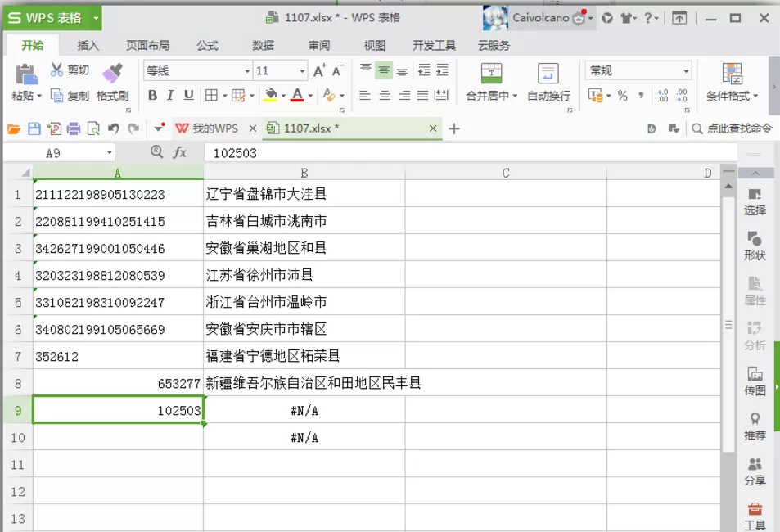This screenshot has height=532, width=780.
Task: Expand font color dropdown arrow
Action: click(x=310, y=96)
